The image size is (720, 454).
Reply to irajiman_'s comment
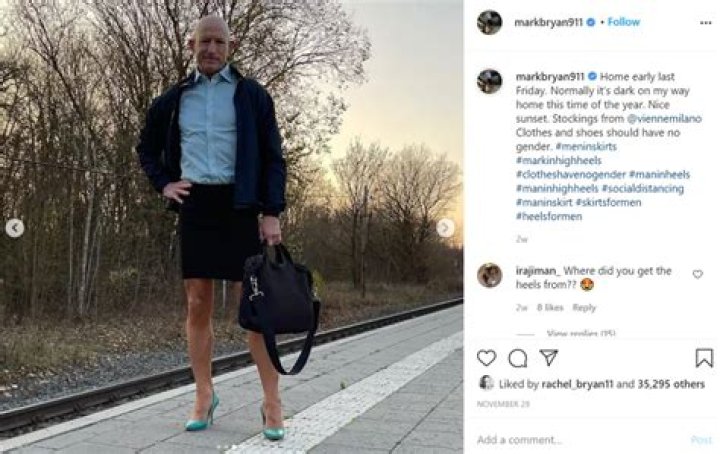(x=584, y=308)
